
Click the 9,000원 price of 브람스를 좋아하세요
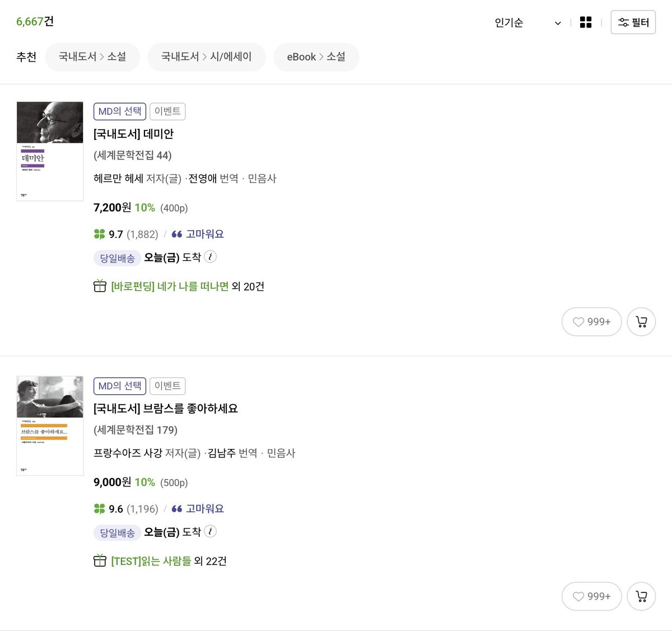pos(113,482)
